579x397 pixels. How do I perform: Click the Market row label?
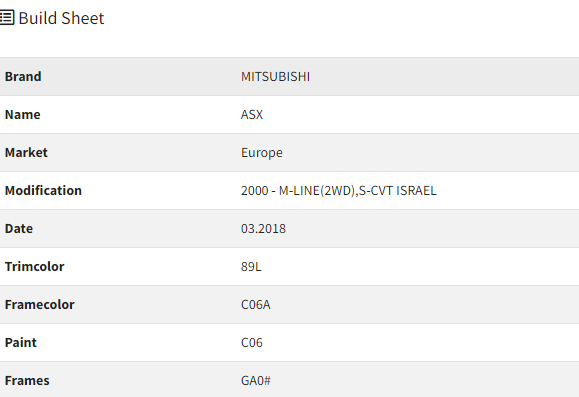click(x=26, y=153)
